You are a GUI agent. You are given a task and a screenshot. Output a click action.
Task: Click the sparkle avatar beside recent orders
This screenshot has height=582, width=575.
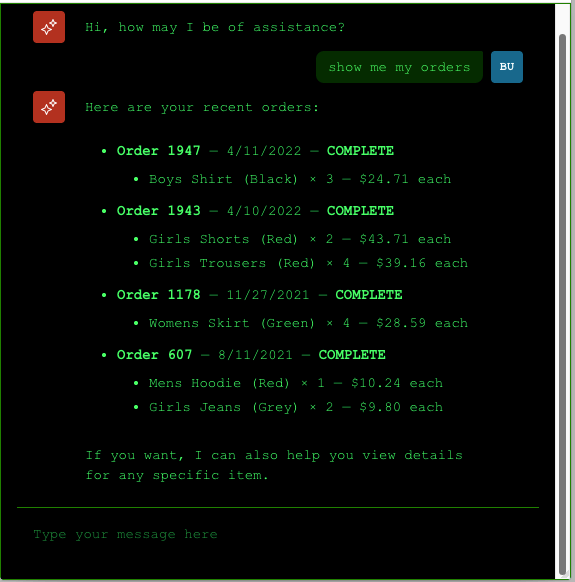click(49, 107)
